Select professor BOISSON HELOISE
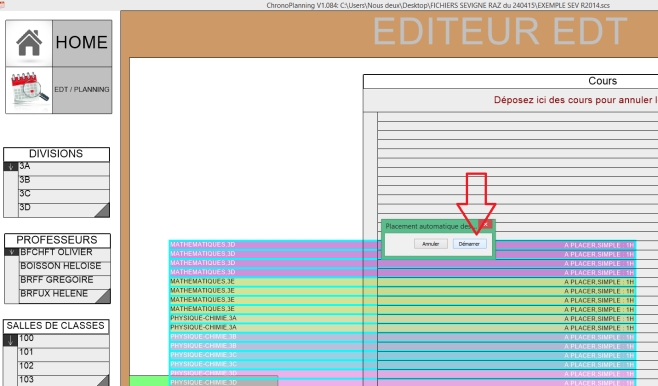This screenshot has height=386, width=658. coord(65,266)
